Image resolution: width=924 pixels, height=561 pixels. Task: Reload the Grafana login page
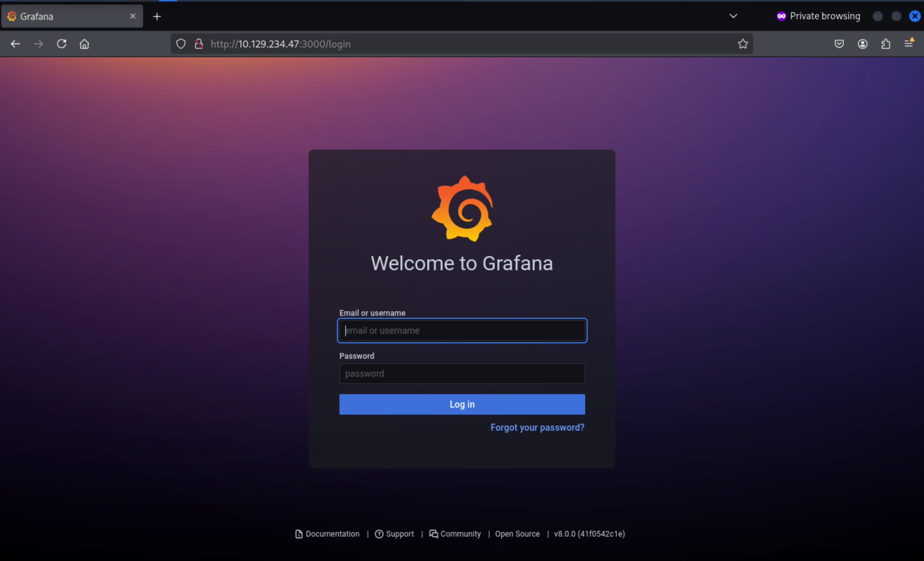(62, 44)
